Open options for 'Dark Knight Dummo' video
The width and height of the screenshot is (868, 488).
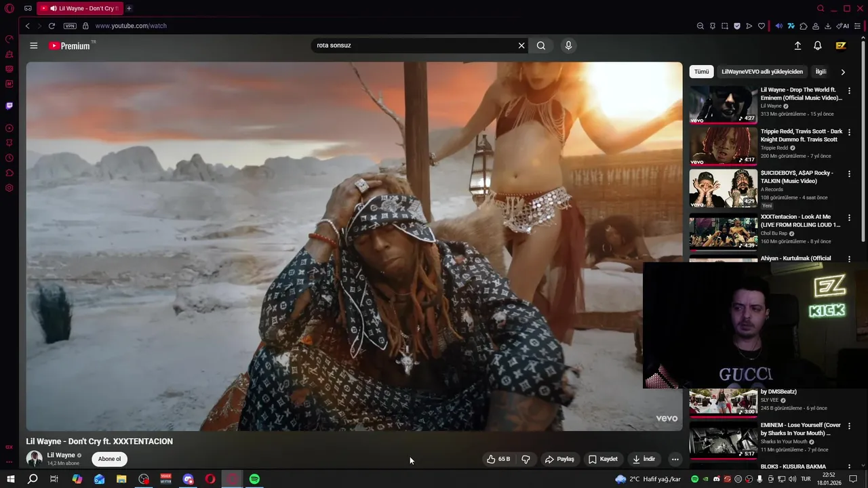tap(849, 132)
